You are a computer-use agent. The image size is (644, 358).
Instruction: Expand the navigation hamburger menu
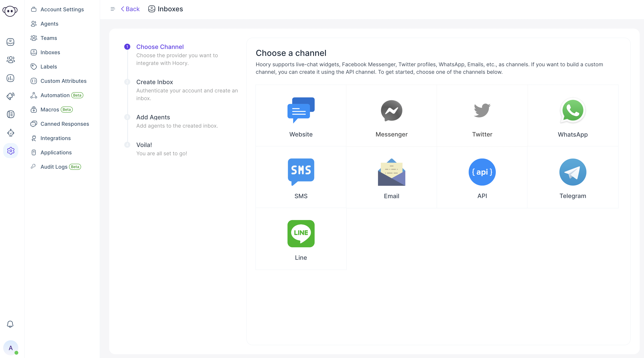coord(113,9)
